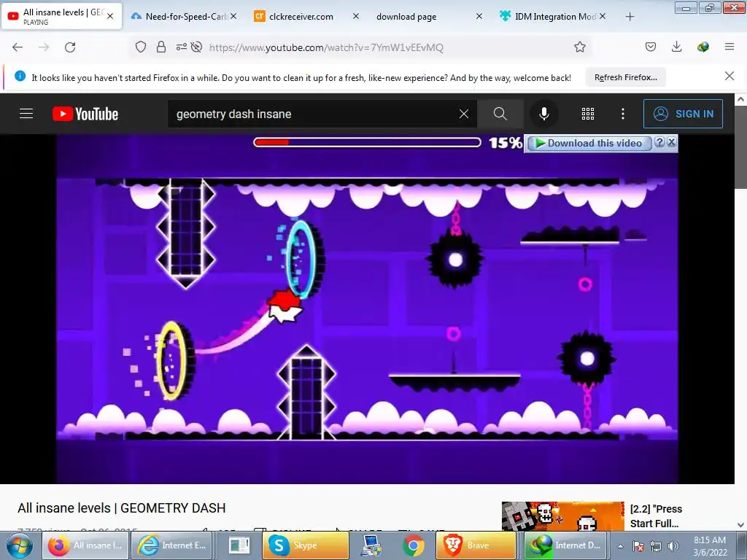Close the download page tab
The image size is (747, 560).
click(479, 16)
